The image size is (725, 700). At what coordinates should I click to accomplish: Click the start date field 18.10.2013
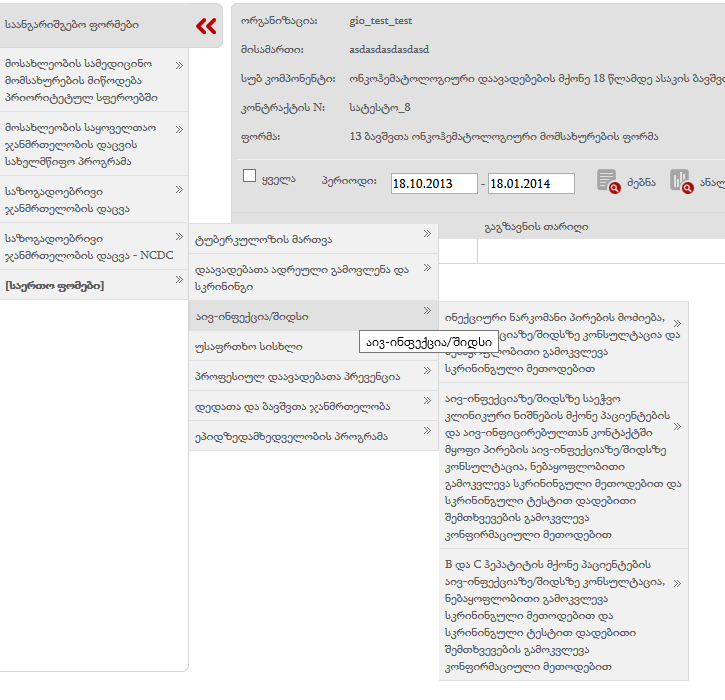(x=433, y=183)
